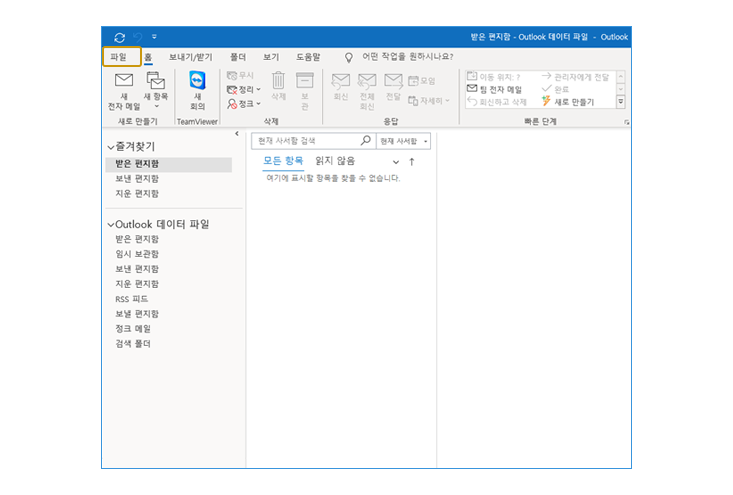Click the 삭제 (Delete) trash icon
The image size is (733, 495).
click(x=279, y=81)
